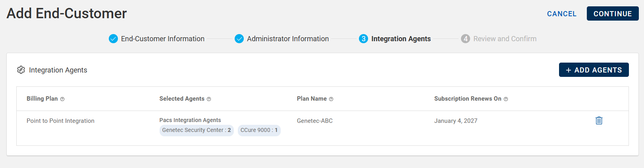Go to Administrator Information step
Screen dimensions: 644x168
pos(287,39)
